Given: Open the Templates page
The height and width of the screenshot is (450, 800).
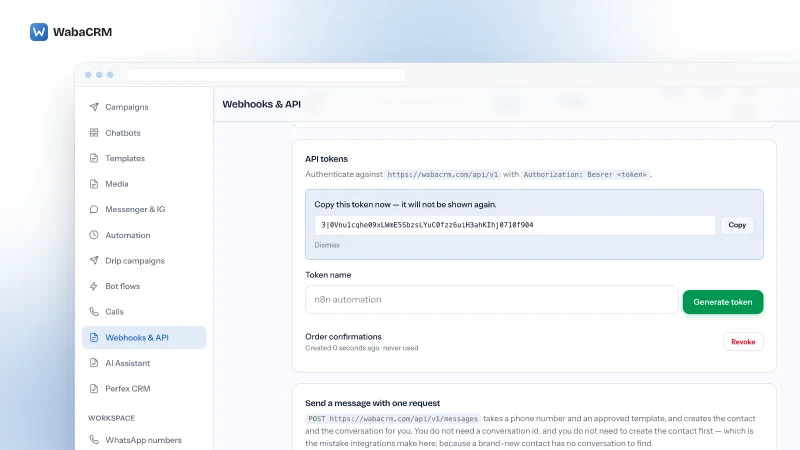Looking at the screenshot, I should click(144, 158).
